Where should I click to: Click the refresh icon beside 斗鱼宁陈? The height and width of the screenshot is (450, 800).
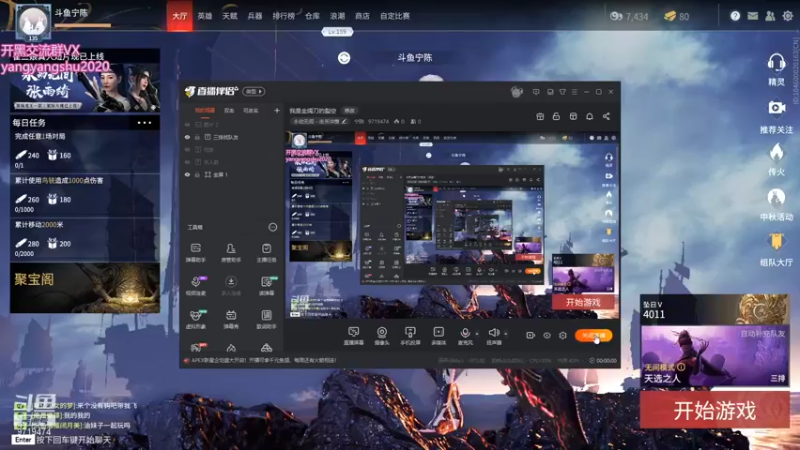(344, 58)
